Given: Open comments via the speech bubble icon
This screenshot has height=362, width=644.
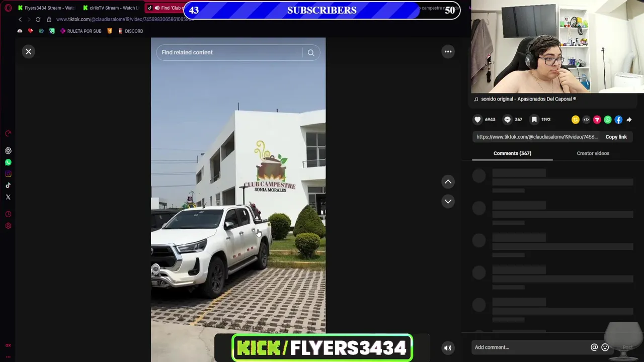Looking at the screenshot, I should [x=507, y=120].
